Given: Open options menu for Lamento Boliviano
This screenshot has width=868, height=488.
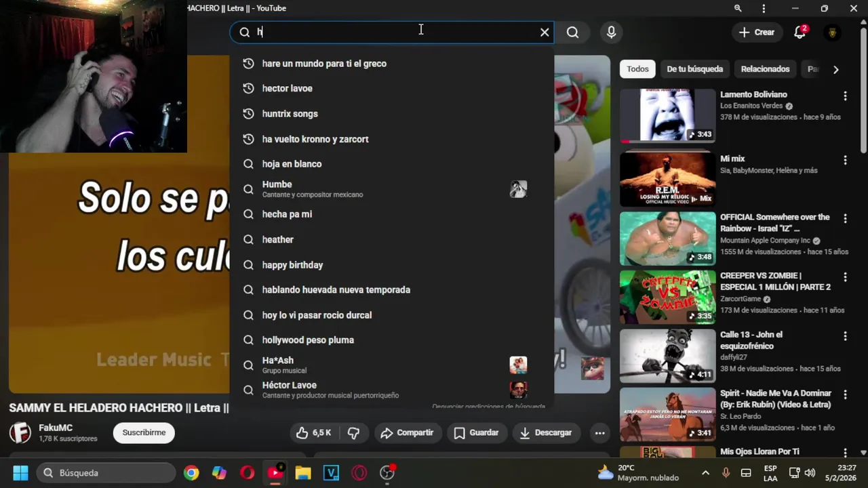Looking at the screenshot, I should pos(845,96).
